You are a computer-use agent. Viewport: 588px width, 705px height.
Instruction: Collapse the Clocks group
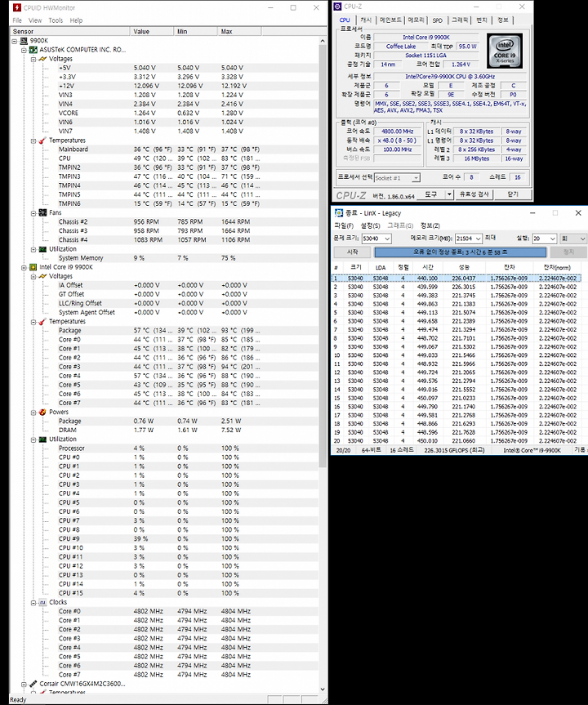[x=33, y=603]
